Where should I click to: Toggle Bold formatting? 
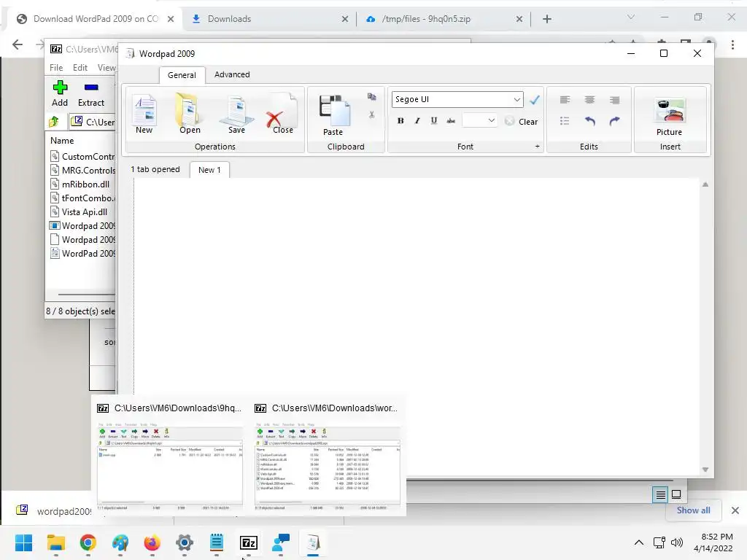pyautogui.click(x=400, y=121)
